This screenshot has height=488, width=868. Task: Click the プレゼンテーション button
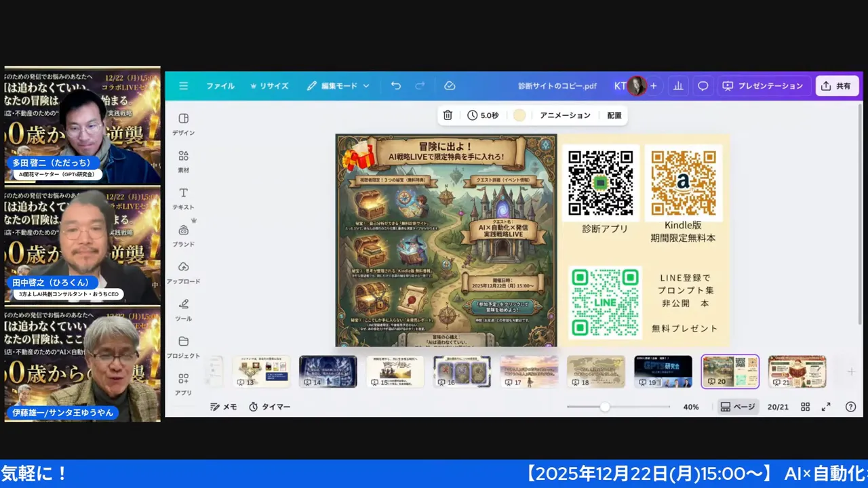[x=763, y=86]
